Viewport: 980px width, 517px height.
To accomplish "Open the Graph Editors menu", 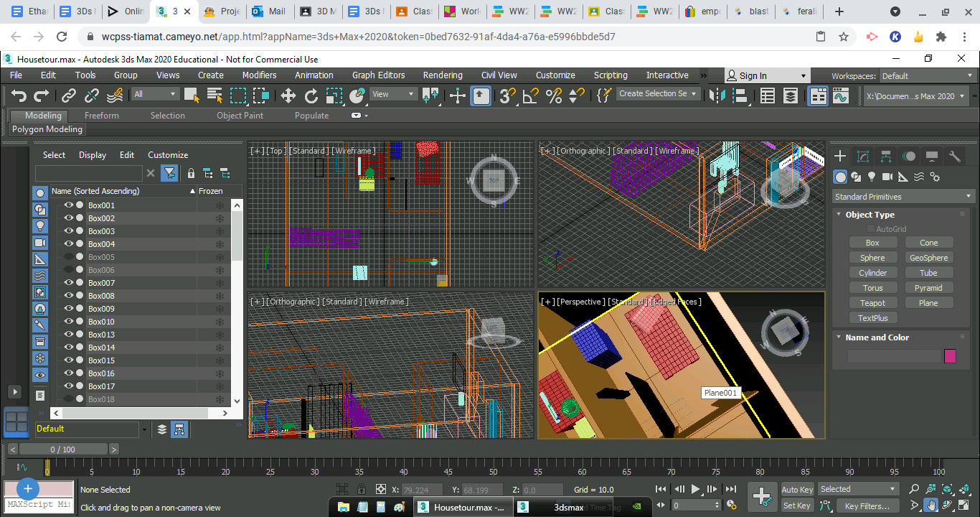I will click(x=378, y=75).
